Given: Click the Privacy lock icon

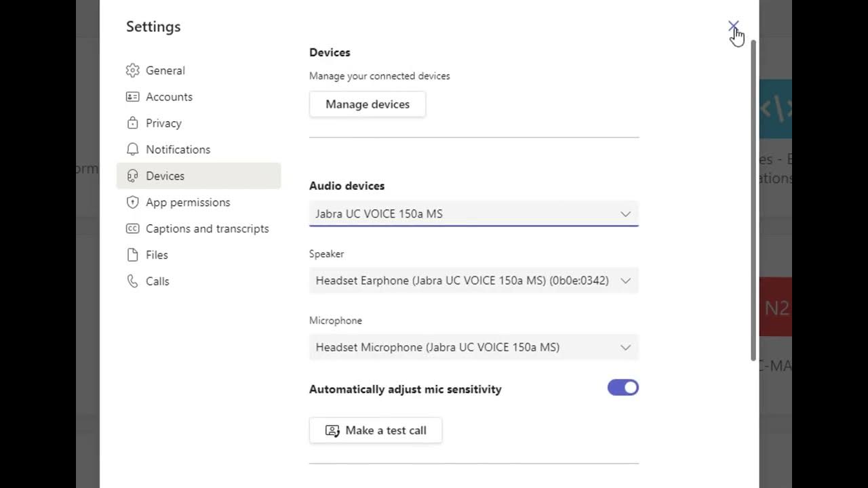Looking at the screenshot, I should pos(132,123).
